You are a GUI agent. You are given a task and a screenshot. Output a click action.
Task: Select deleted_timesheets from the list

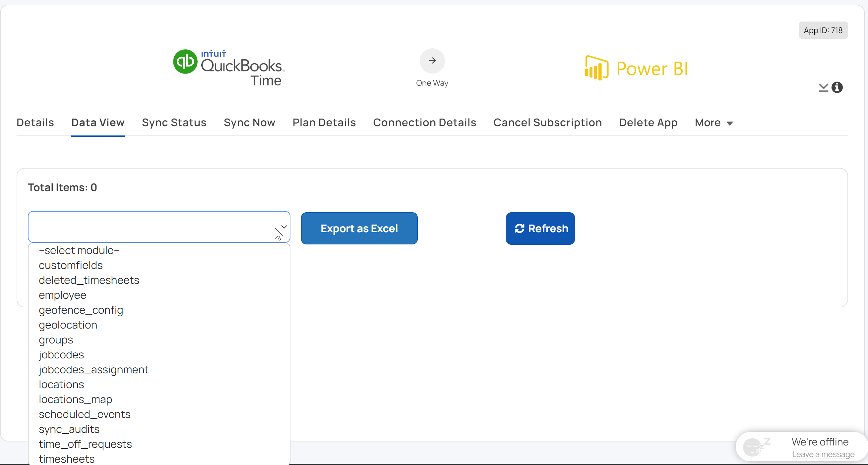click(x=159, y=280)
